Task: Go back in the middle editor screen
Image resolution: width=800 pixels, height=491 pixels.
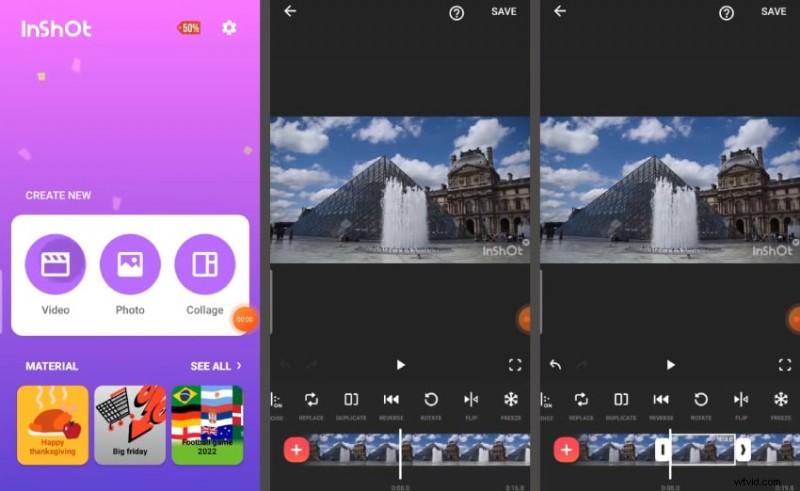Action: coord(290,11)
